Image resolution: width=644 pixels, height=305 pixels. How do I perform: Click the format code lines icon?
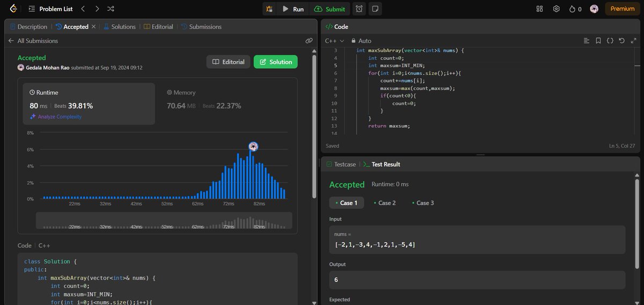[586, 40]
